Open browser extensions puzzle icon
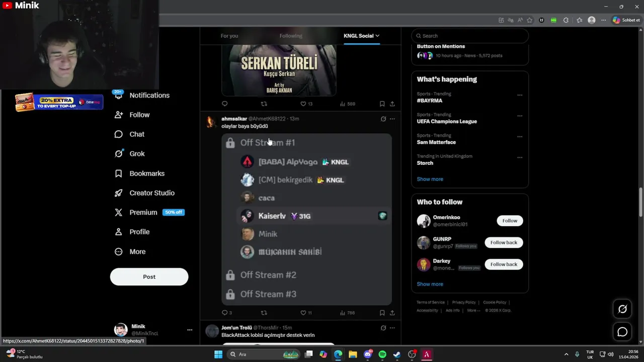This screenshot has width=644, height=362. (566, 20)
